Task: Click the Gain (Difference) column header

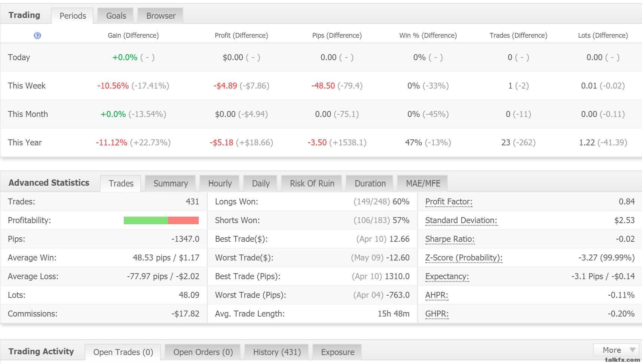Action: 133,36
